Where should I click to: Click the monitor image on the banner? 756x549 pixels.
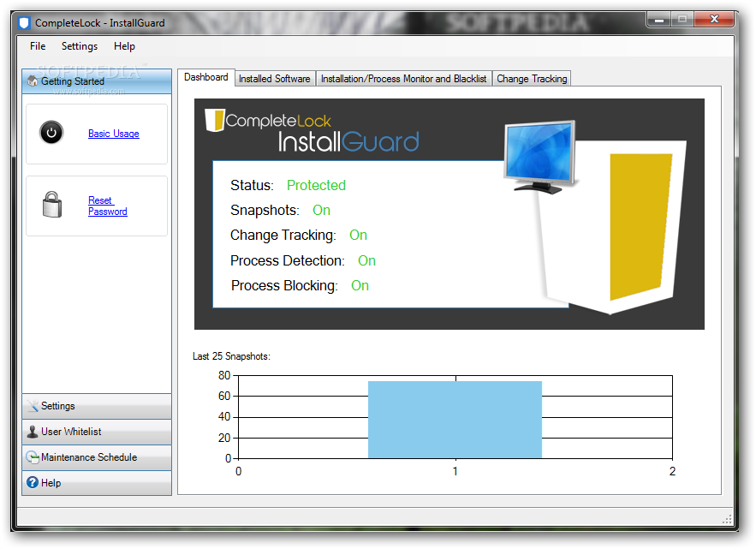tap(540, 157)
